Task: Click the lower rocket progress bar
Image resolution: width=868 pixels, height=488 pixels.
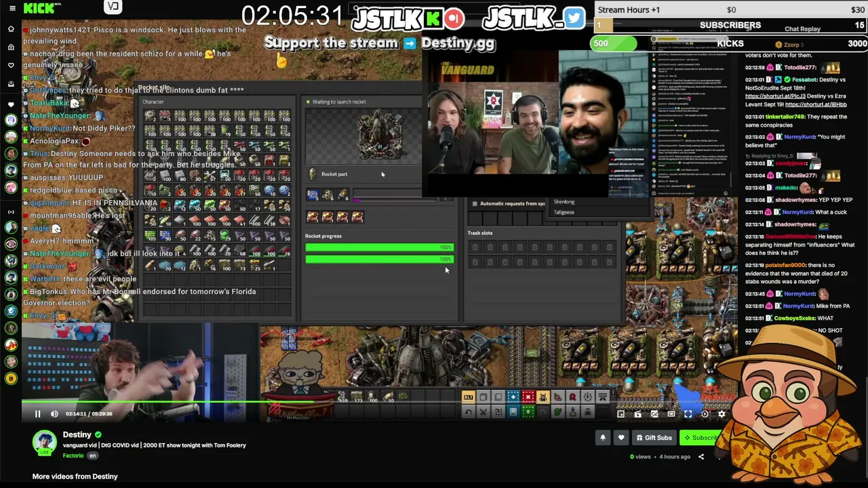Action: [x=379, y=259]
